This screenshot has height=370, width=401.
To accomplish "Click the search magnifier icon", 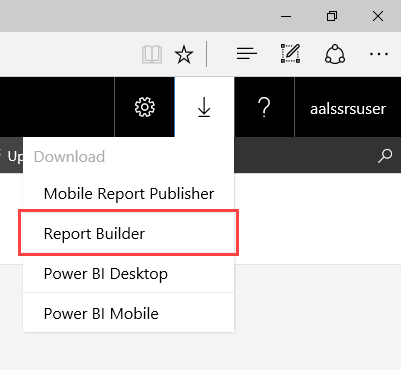I will [x=385, y=156].
